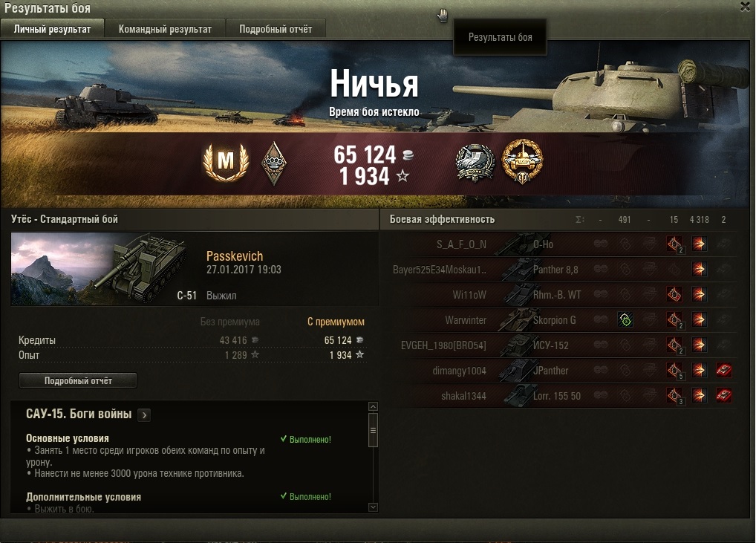Viewport: 756px width, 543px height.
Task: Click the diamond-shaped brass knuckles medal
Action: 274,163
